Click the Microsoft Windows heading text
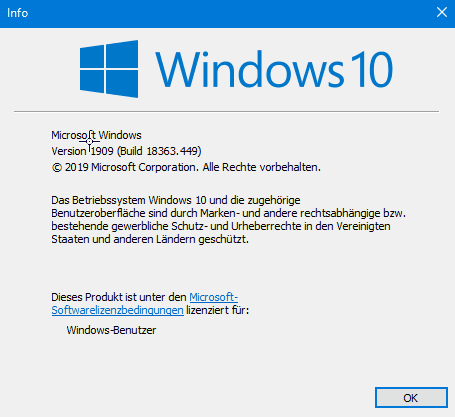455x417 pixels. coord(96,135)
